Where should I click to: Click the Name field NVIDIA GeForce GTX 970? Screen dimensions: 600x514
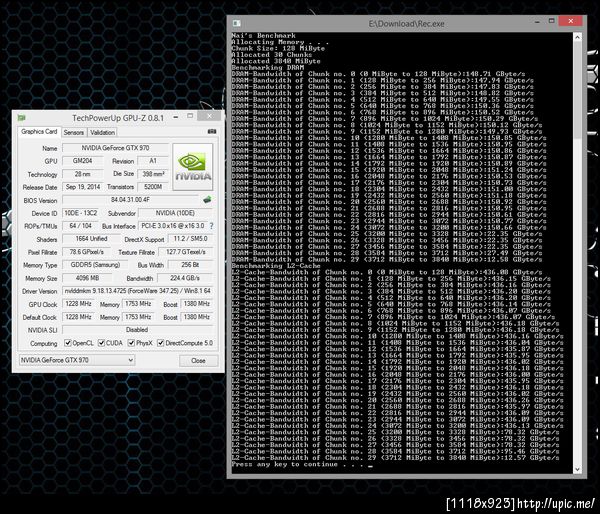point(116,148)
